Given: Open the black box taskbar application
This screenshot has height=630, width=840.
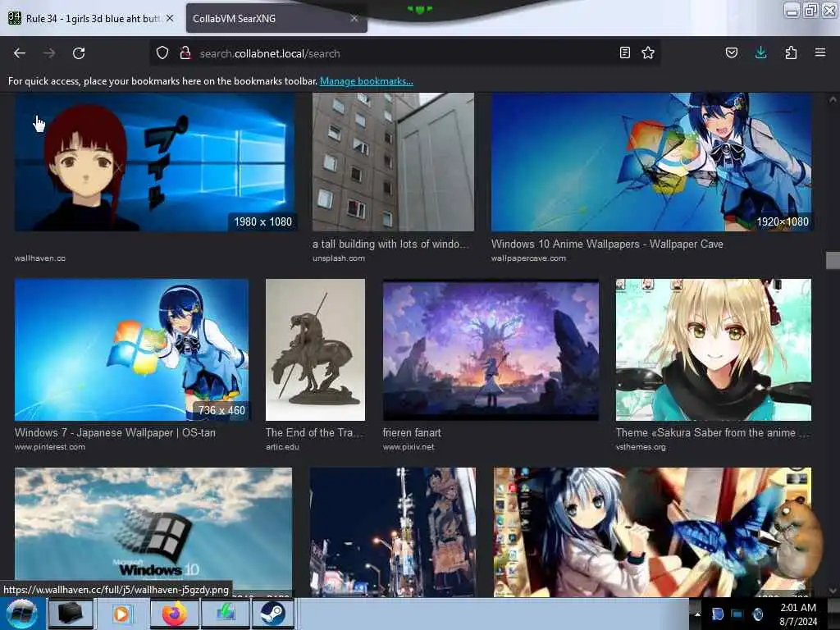Looking at the screenshot, I should [71, 614].
